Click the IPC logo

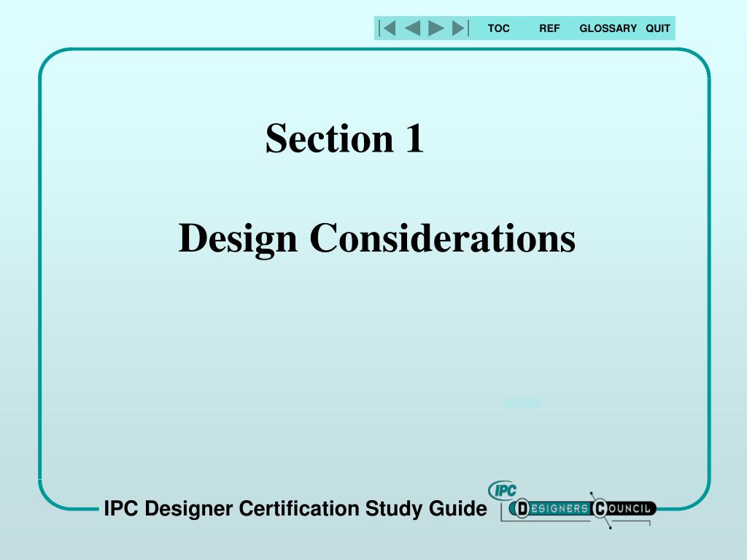coord(502,490)
